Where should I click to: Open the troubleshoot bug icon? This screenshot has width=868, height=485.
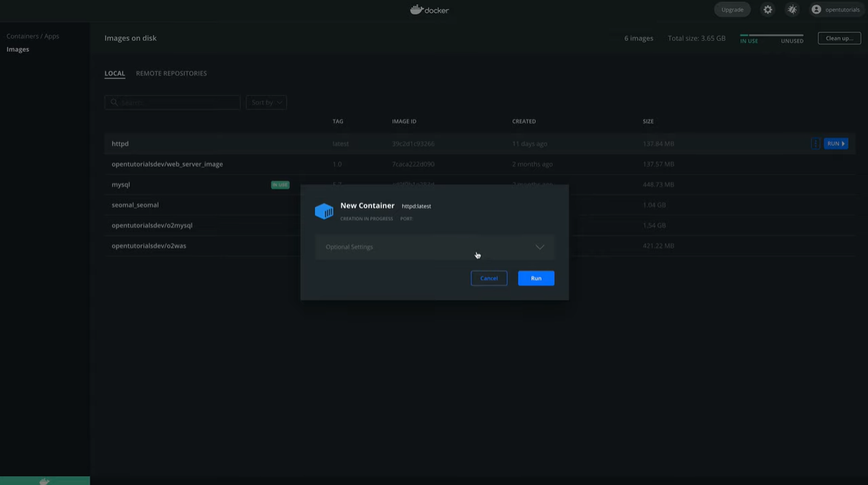(792, 9)
